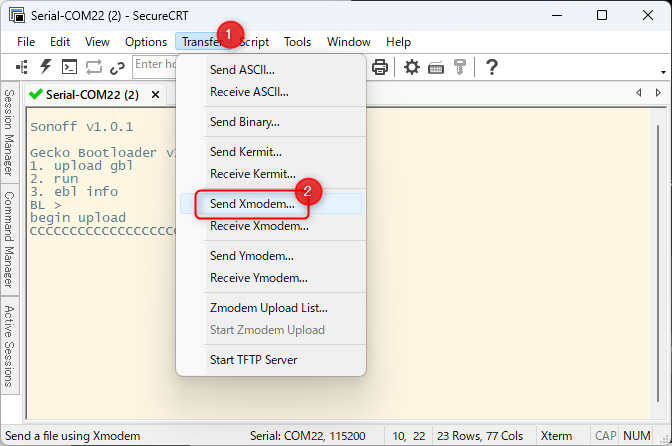
Task: Select Start TFTP Server entry
Action: (271, 359)
